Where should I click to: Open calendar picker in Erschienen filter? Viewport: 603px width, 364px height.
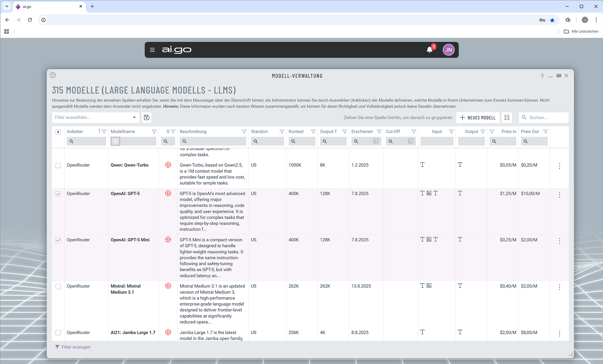coord(376,141)
